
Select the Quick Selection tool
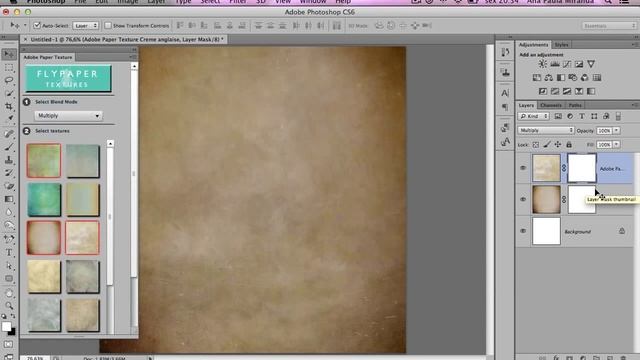pos(9,93)
